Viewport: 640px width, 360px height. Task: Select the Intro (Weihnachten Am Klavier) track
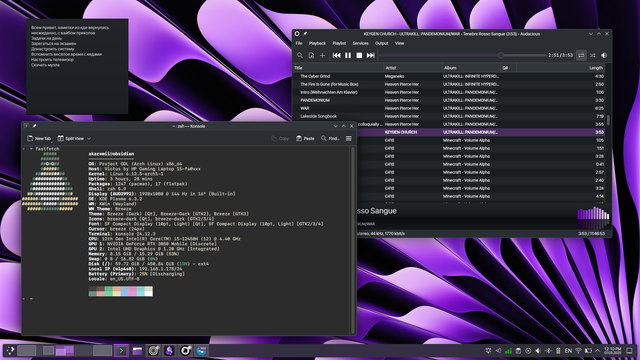(449, 92)
